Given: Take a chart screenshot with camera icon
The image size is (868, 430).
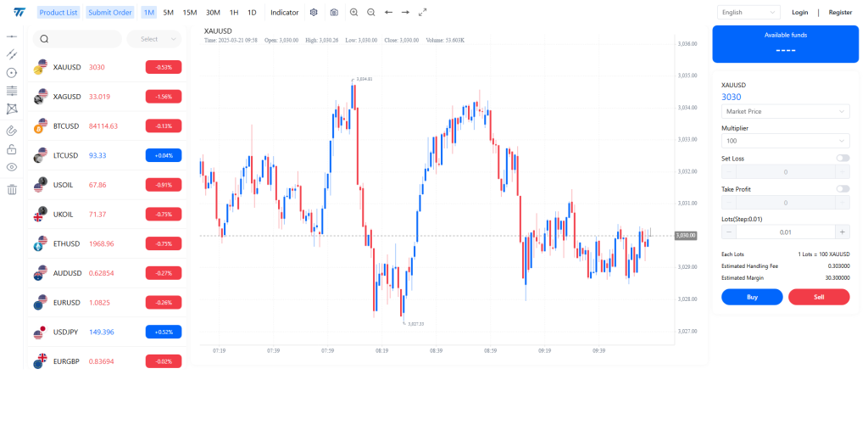Looking at the screenshot, I should click(334, 12).
